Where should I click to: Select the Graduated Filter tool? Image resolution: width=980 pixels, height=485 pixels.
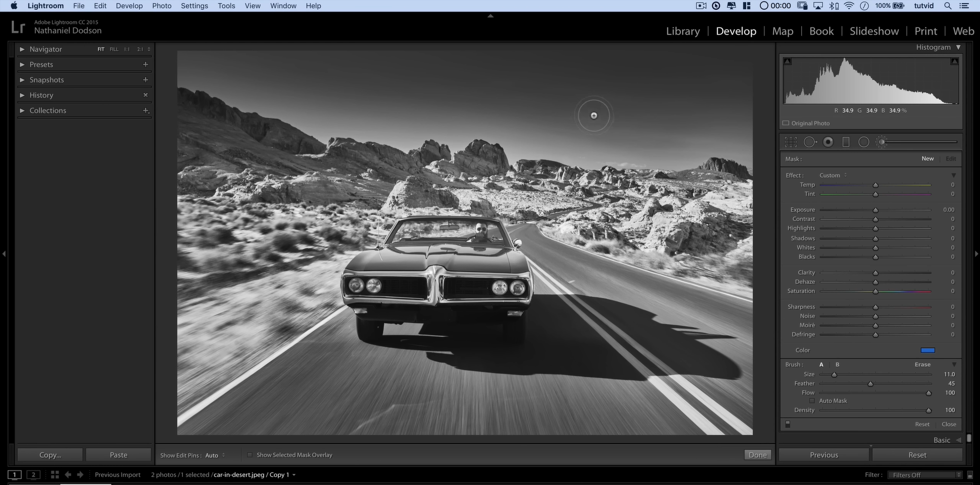846,142
